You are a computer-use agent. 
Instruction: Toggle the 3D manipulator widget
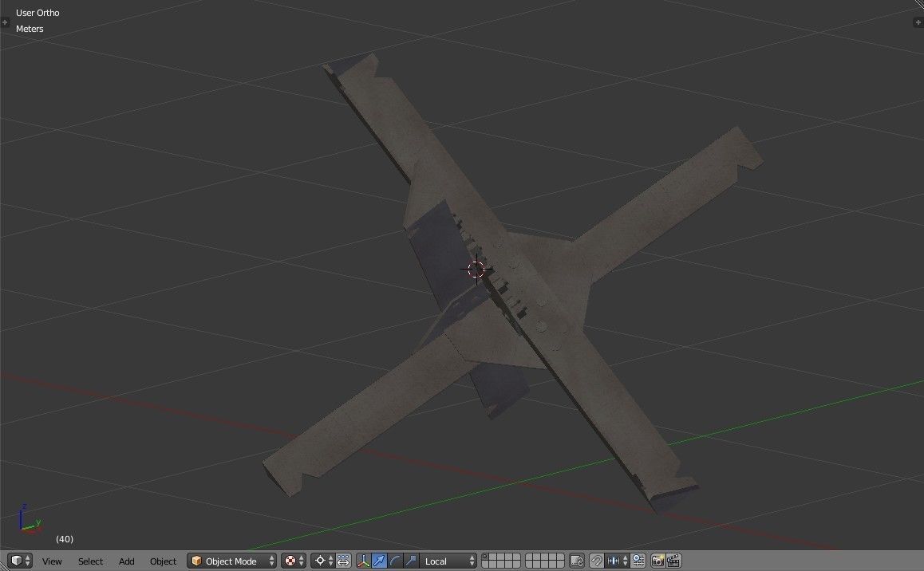[x=364, y=561]
